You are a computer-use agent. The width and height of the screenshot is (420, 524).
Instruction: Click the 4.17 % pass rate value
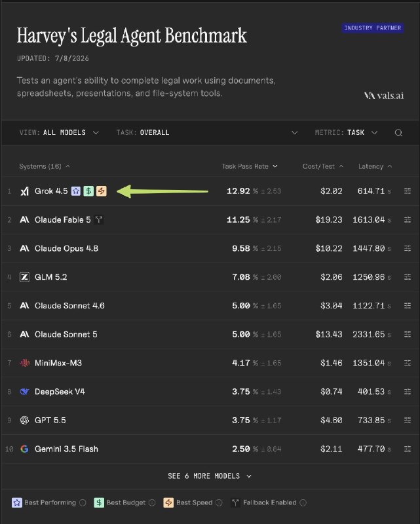(245, 363)
